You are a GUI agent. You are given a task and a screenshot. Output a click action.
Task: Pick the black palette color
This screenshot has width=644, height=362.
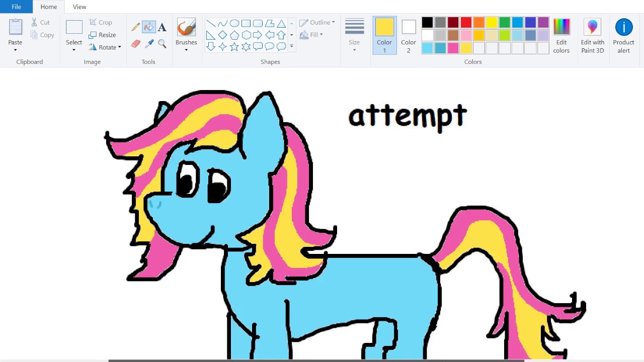(x=427, y=23)
